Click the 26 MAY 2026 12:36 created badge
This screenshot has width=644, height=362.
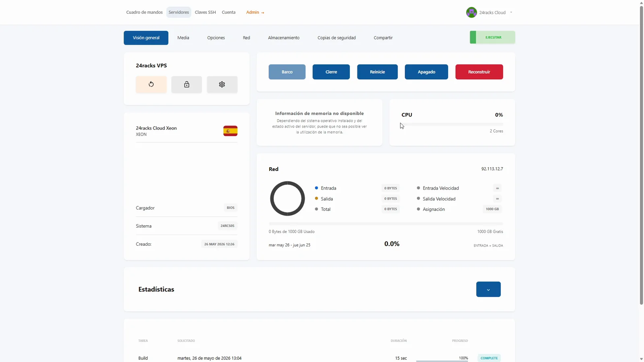(x=219, y=244)
